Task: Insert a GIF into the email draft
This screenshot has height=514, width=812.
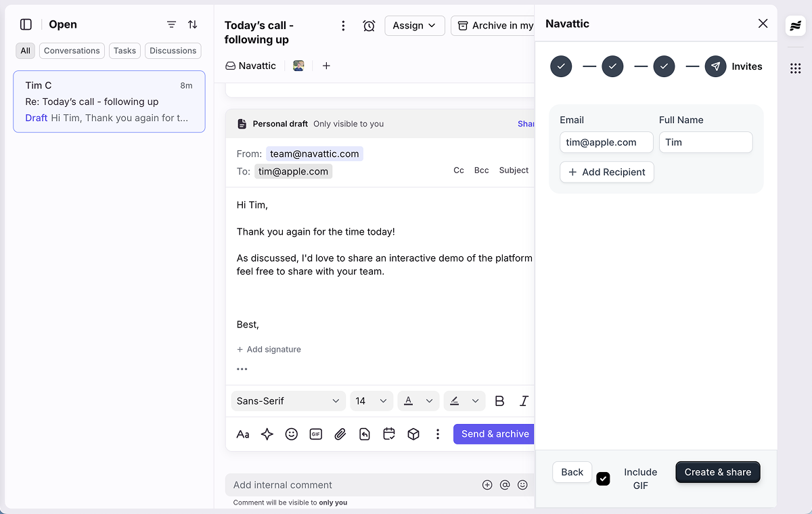Action: 315,434
